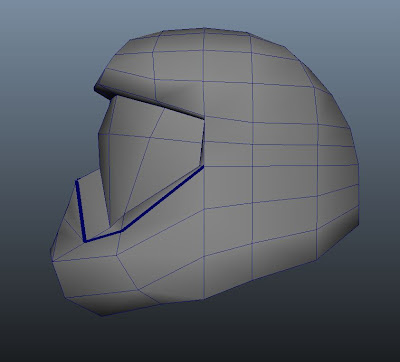The width and height of the screenshot is (400, 362).
Task: Select the vertical highlighted edge on chin guard
Action: 81,211
